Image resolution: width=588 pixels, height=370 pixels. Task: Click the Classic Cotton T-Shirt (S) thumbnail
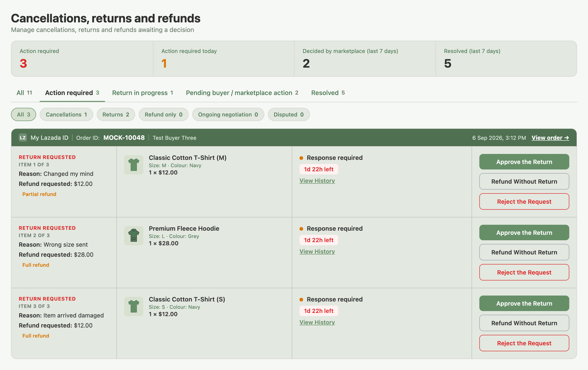point(134,307)
